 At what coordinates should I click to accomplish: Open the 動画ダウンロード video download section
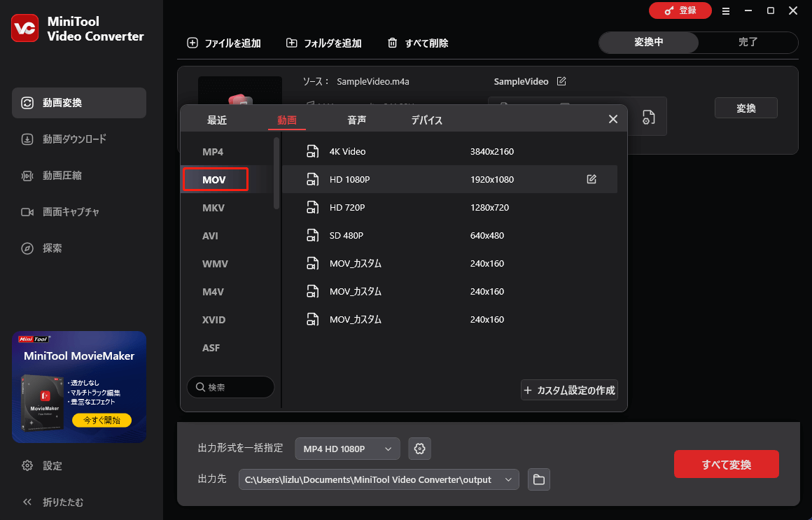tap(78, 139)
